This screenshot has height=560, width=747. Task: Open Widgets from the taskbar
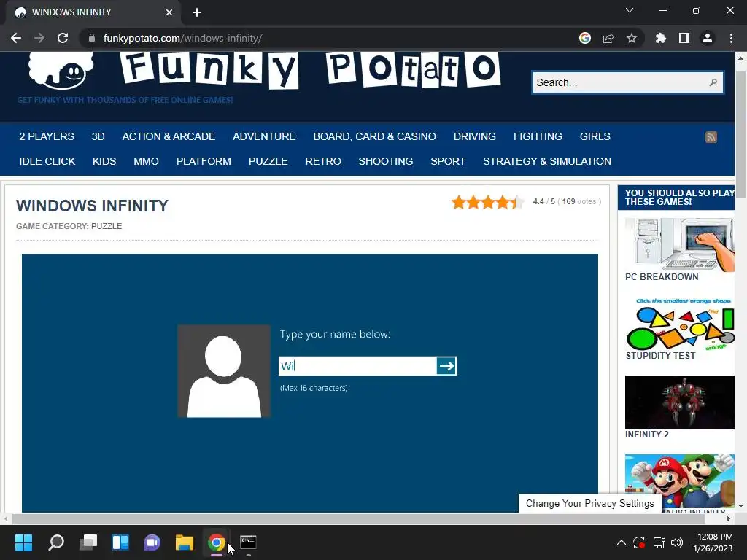[120, 542]
